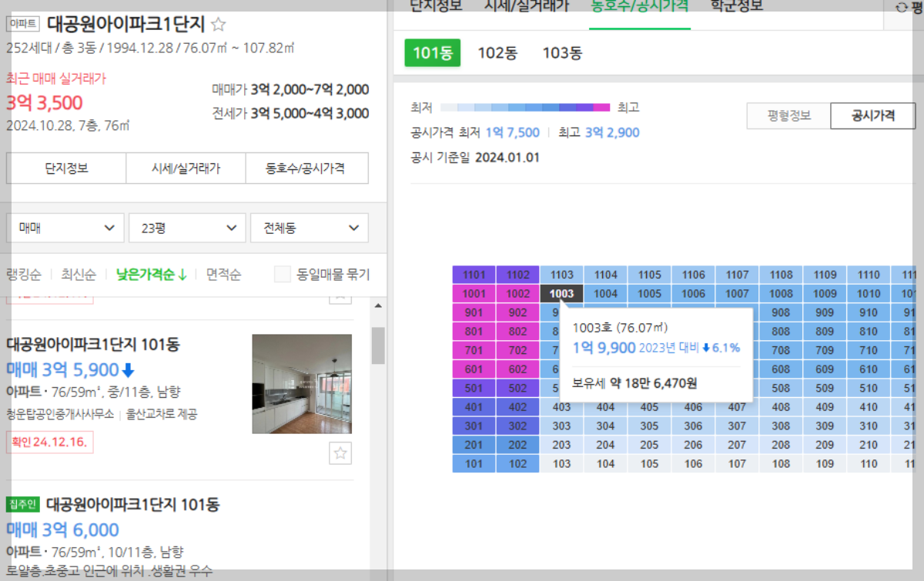Sort listings by 최신순
The height and width of the screenshot is (581, 924).
79,274
